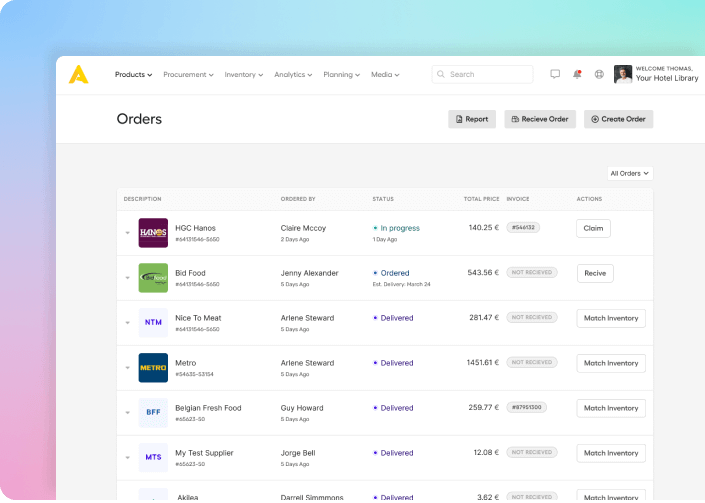Viewport: 705px width, 503px height.
Task: Click the Belgian Fresh Food supplier name
Action: point(208,408)
